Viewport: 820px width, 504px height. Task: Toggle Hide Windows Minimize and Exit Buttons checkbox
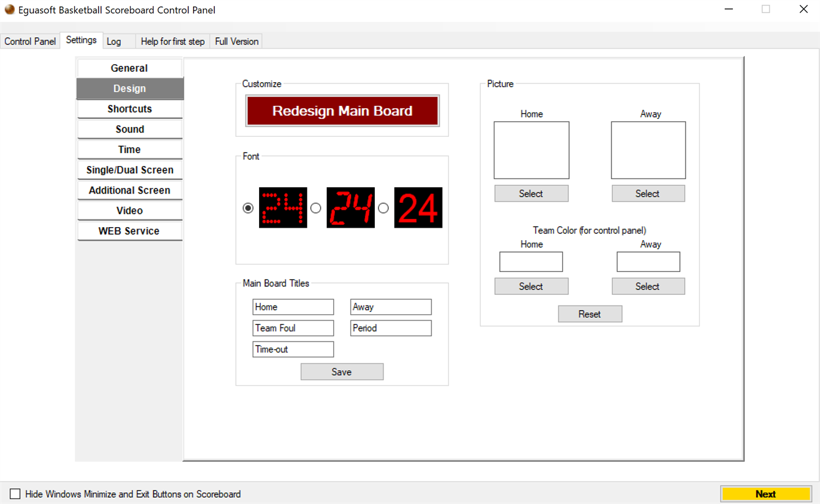(15, 494)
